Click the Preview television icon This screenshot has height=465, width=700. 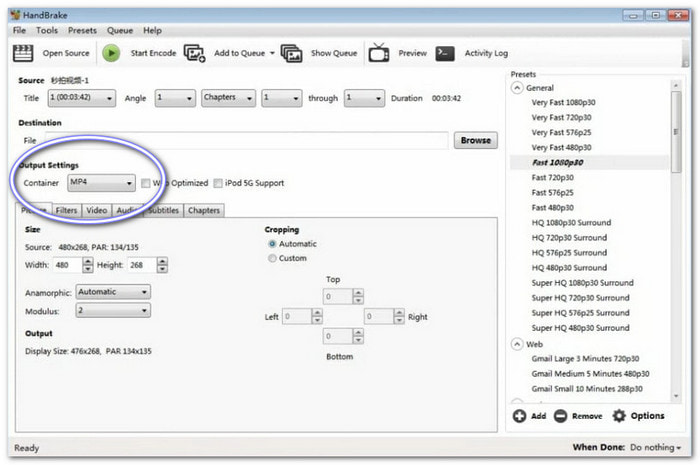tap(379, 53)
